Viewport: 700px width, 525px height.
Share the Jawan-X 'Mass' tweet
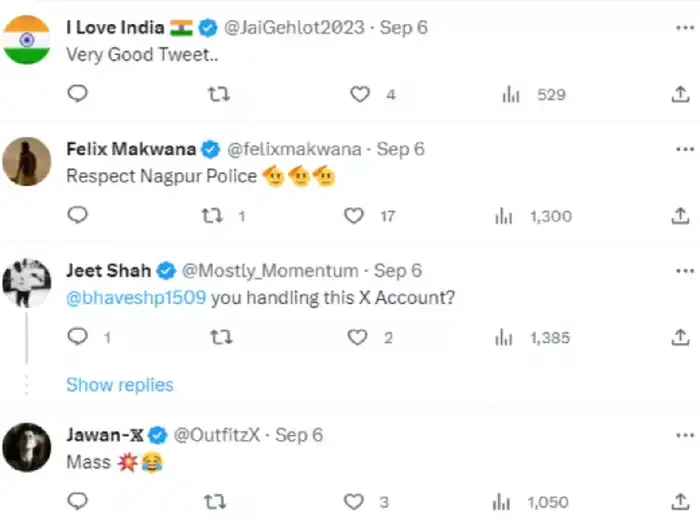(680, 502)
